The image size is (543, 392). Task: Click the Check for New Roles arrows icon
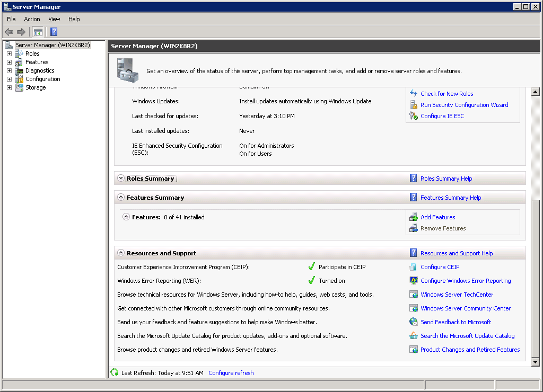click(x=413, y=94)
